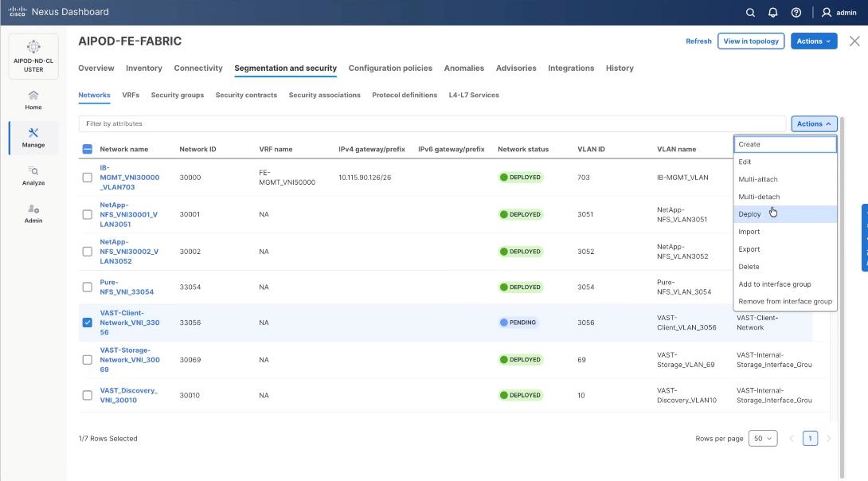
Task: Click the Filter by attributes field
Action: 430,123
